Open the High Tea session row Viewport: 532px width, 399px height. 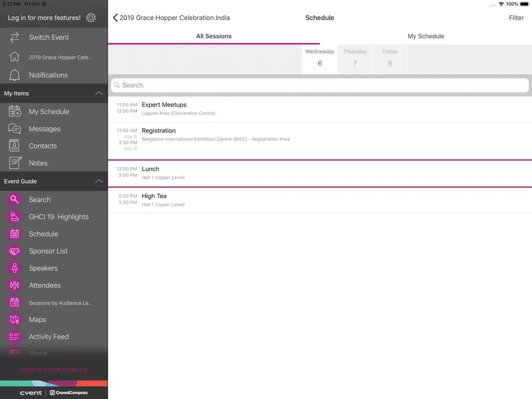[319, 200]
